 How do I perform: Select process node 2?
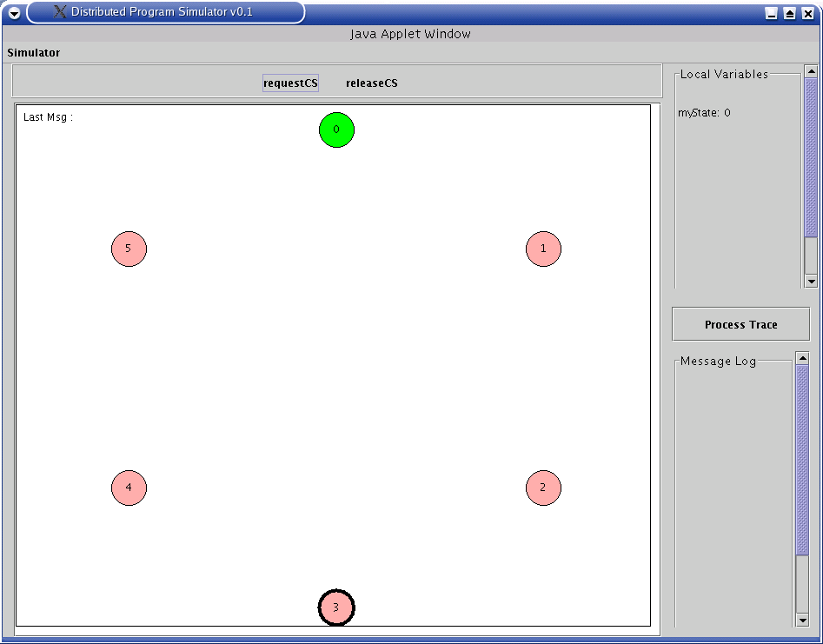tap(543, 488)
